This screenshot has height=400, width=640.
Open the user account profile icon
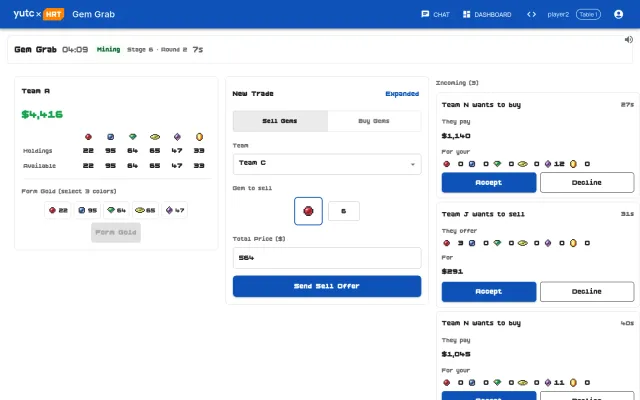click(618, 14)
